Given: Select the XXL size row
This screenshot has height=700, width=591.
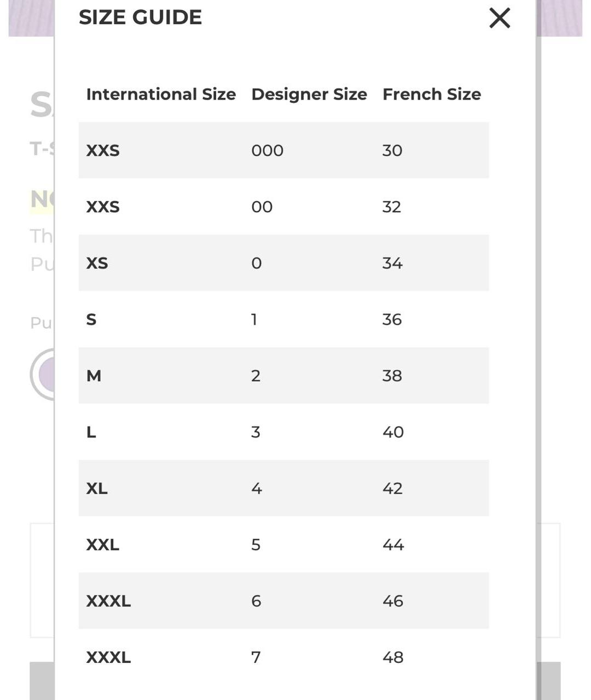Looking at the screenshot, I should [283, 544].
